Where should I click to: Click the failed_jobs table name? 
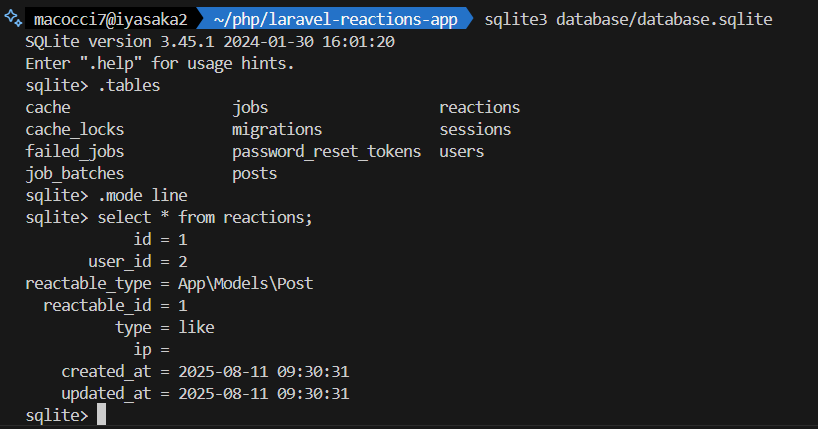[75, 151]
